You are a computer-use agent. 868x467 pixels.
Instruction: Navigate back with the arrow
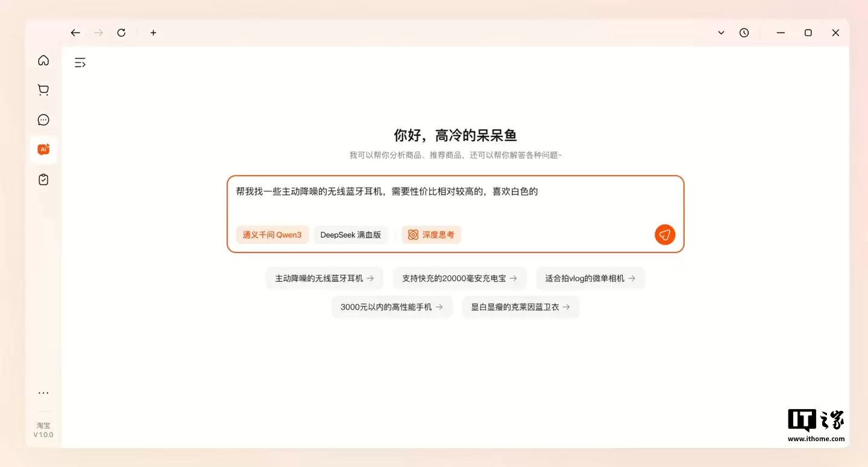(x=75, y=33)
